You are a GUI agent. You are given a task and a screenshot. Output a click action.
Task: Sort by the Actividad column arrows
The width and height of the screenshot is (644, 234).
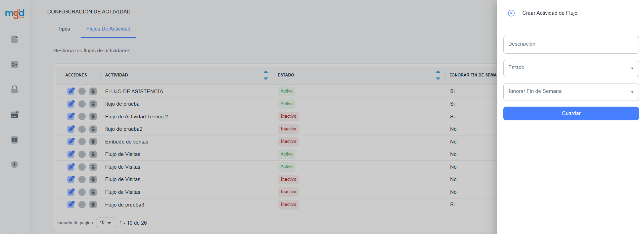266,75
